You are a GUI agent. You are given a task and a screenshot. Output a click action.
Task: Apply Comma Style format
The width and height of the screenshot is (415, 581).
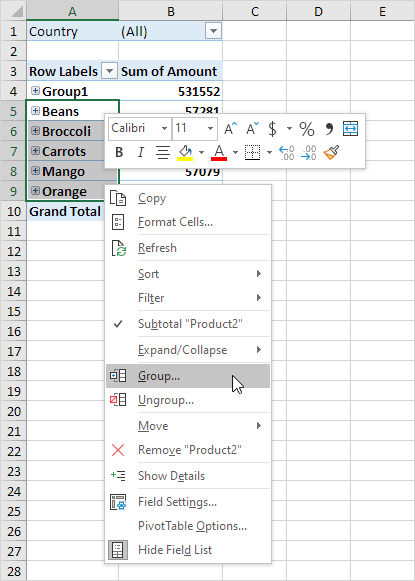[329, 129]
